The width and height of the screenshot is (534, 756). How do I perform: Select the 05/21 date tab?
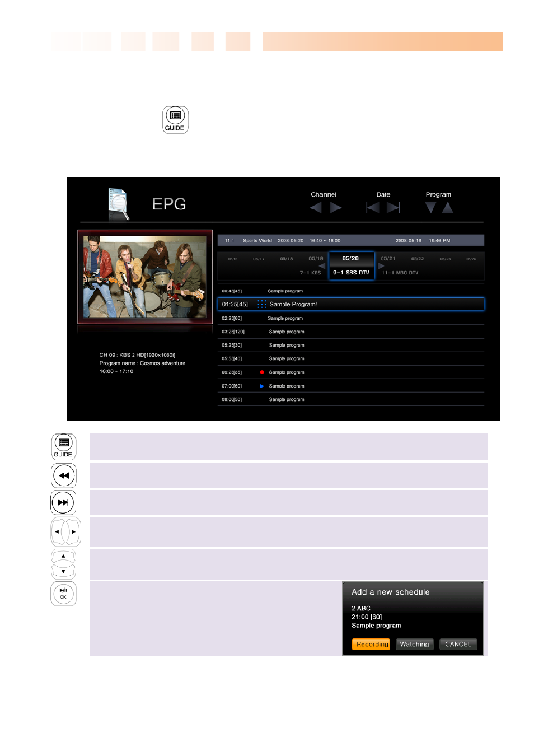click(388, 259)
